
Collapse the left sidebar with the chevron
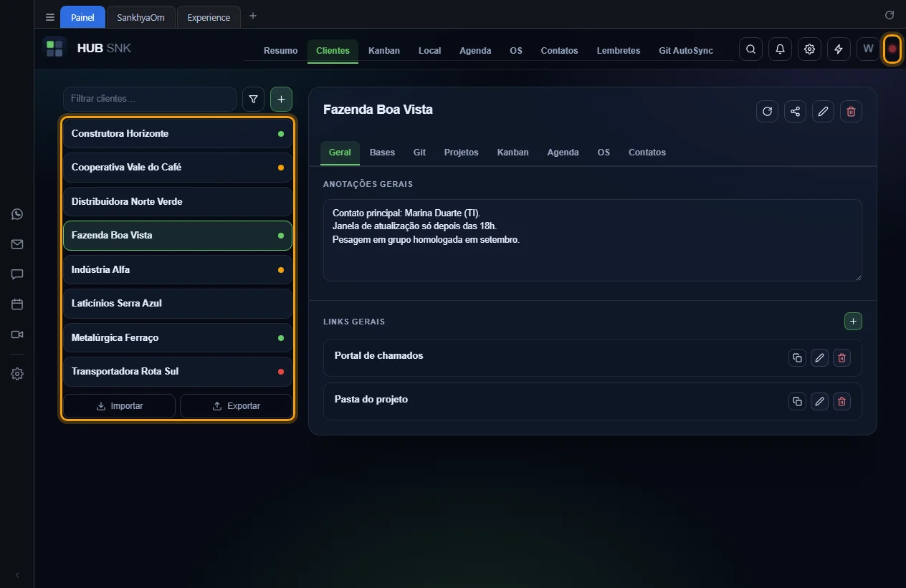coord(17,575)
